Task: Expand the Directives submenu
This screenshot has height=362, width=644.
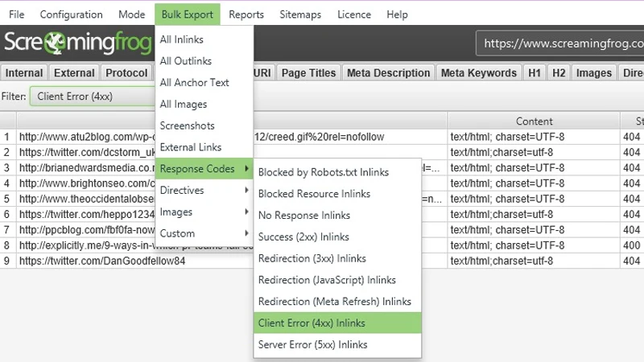Action: pyautogui.click(x=204, y=191)
